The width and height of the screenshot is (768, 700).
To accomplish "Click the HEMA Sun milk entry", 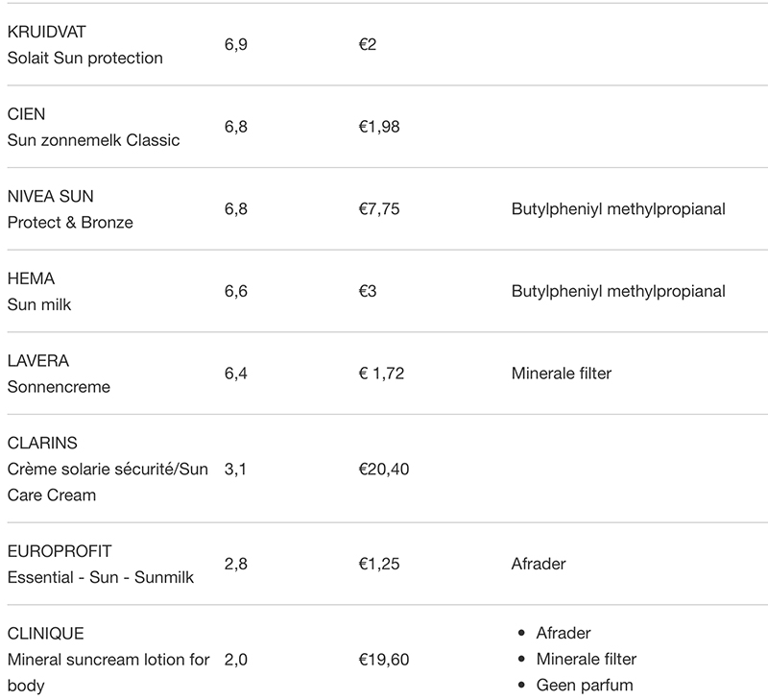I will (39, 292).
